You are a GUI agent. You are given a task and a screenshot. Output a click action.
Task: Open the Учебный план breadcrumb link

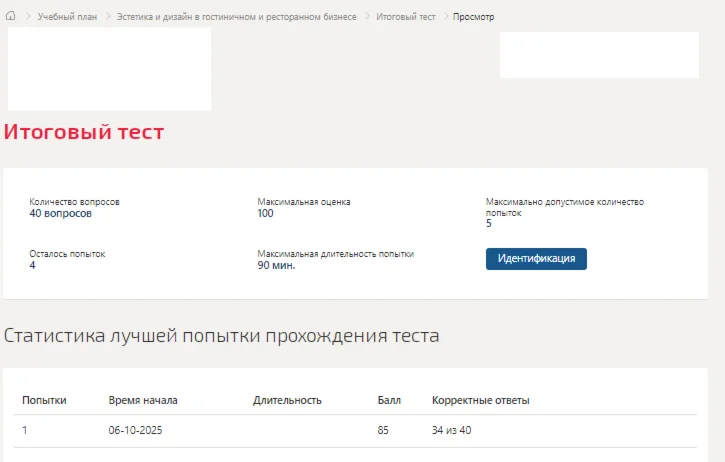coord(67,17)
